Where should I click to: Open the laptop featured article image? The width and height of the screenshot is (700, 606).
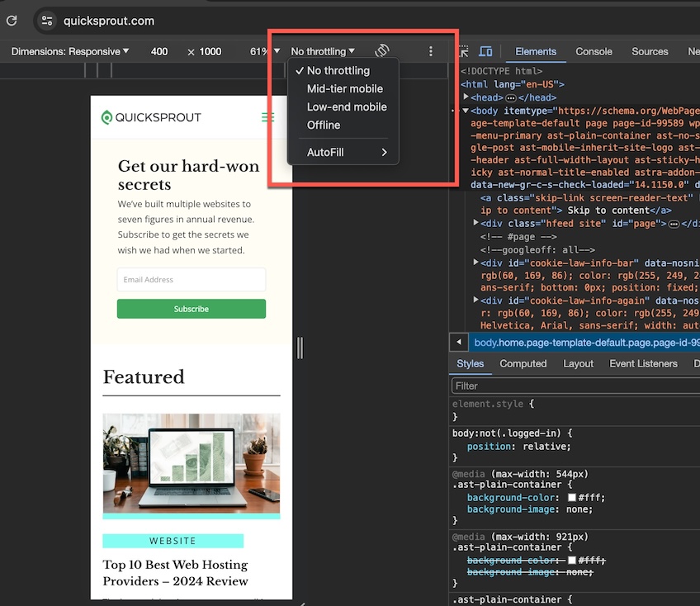click(192, 466)
